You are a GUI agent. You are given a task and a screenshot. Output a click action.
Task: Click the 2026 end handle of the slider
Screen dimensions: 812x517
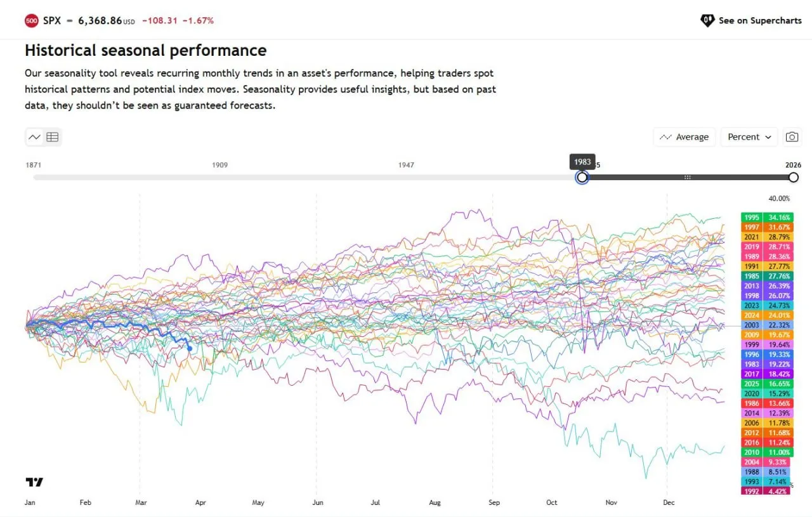click(793, 178)
